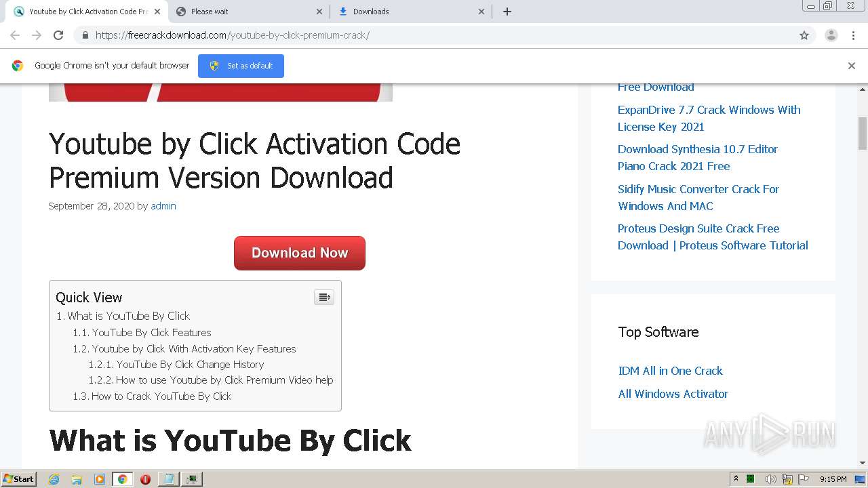Click the browser forward arrow

(37, 35)
